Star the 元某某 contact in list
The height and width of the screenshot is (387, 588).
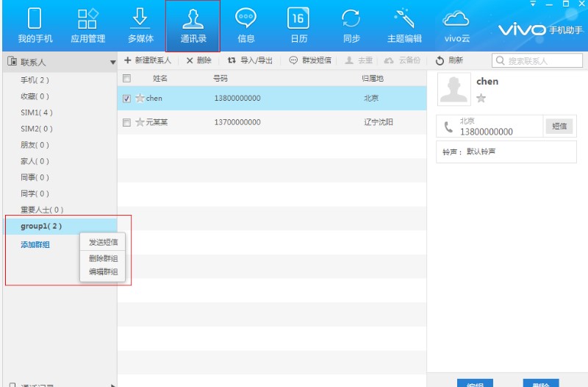(140, 122)
